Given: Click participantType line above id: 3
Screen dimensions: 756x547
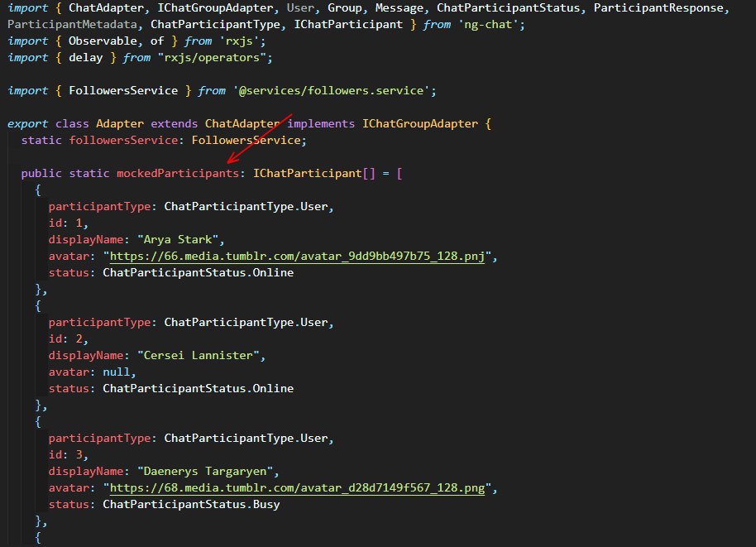Looking at the screenshot, I should 191,438.
